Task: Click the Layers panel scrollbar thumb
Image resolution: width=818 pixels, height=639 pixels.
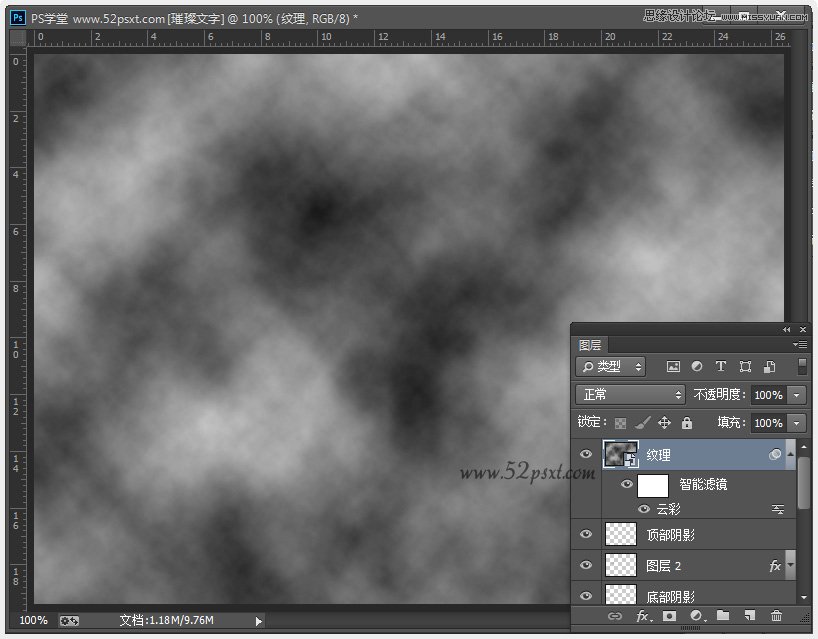Action: tap(804, 483)
